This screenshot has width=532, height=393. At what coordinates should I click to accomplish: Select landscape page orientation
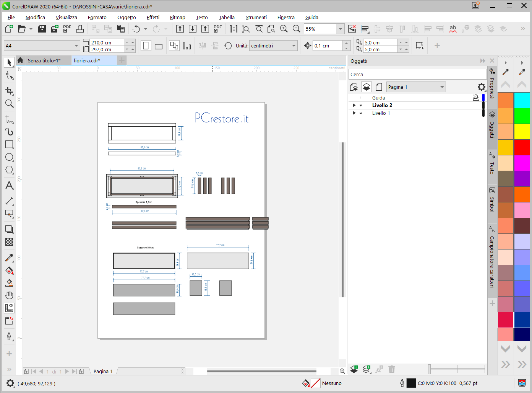point(159,46)
